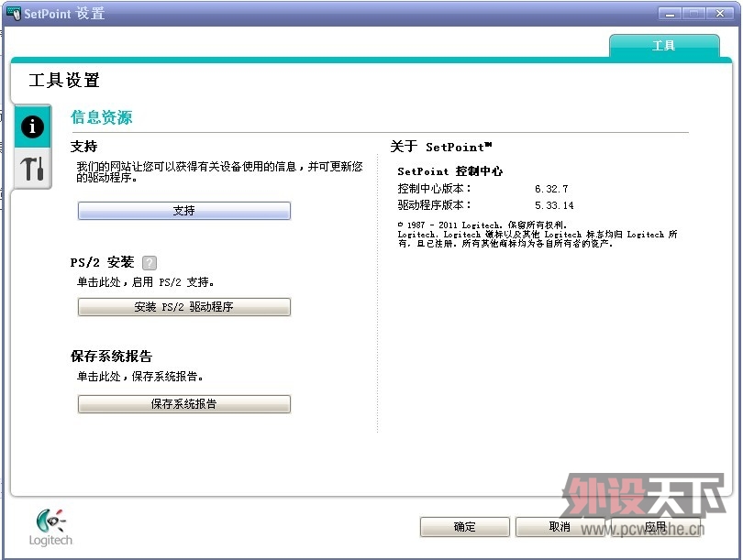This screenshot has width=743, height=560.
Task: Click the 控制中心版本 label
Action: [x=435, y=189]
